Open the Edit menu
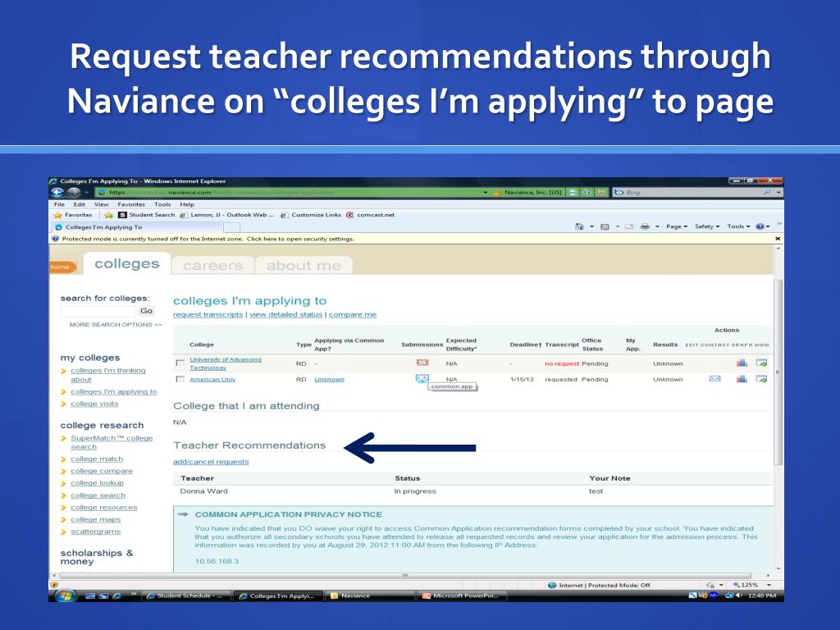 pyautogui.click(x=80, y=204)
